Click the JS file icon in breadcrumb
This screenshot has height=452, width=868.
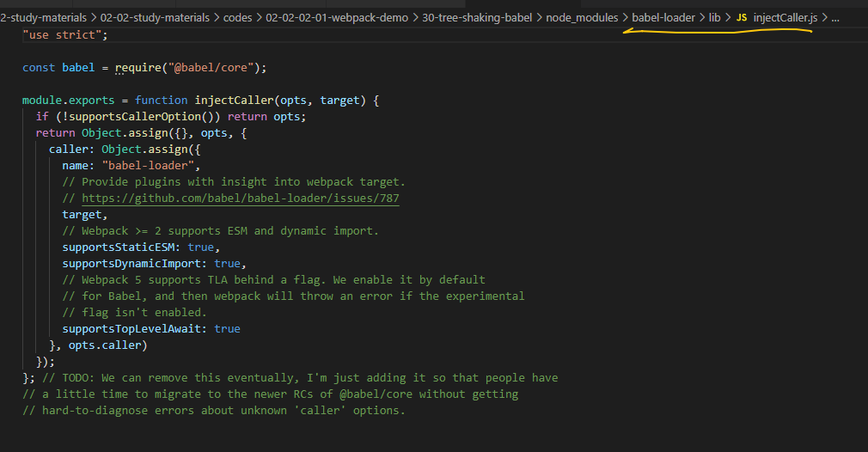point(741,17)
